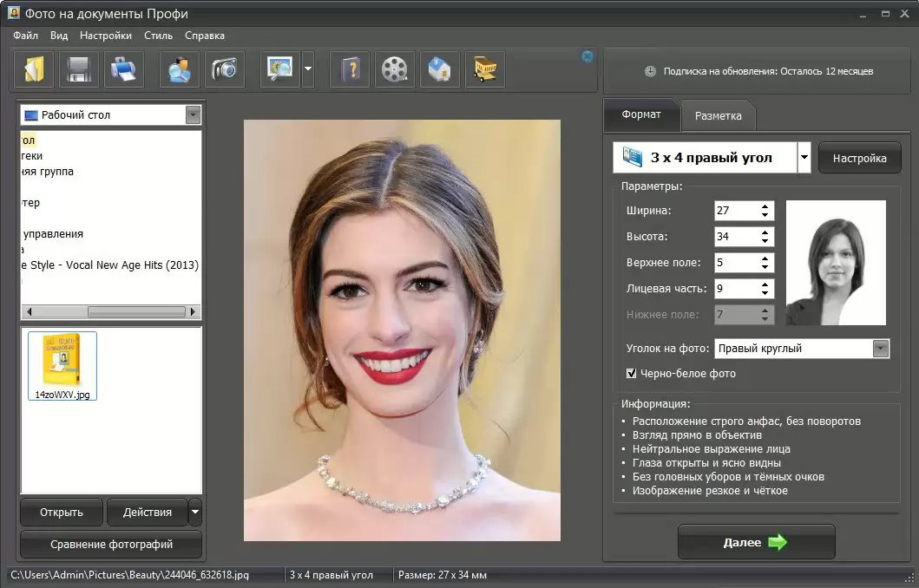Click the camera icon in toolbar
This screenshot has width=919, height=588.
[x=225, y=69]
